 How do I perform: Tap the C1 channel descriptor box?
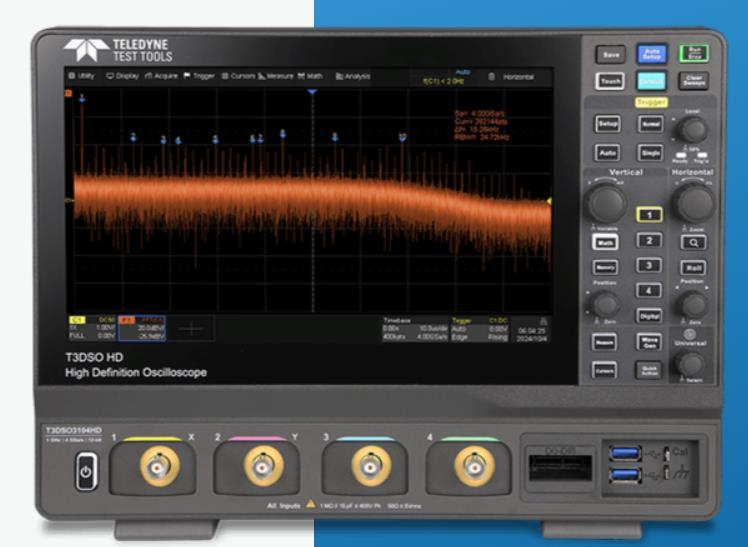point(93,328)
